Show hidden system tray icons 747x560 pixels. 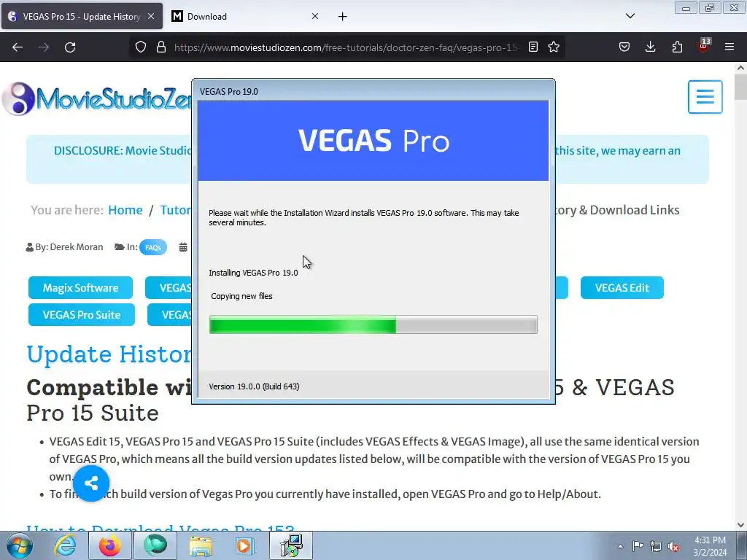[x=620, y=546]
